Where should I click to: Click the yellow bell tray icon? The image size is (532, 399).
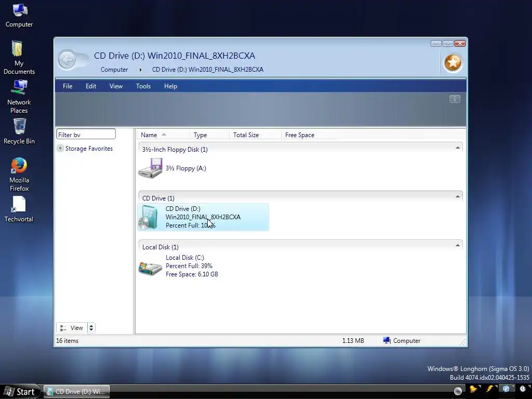473,389
